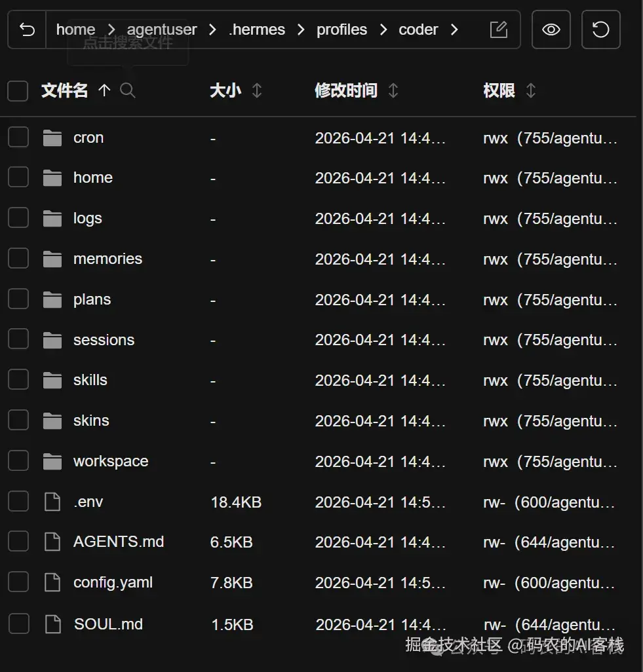The width and height of the screenshot is (643, 672).
Task: Check the checkbox next to the logs folder
Action: pos(18,217)
